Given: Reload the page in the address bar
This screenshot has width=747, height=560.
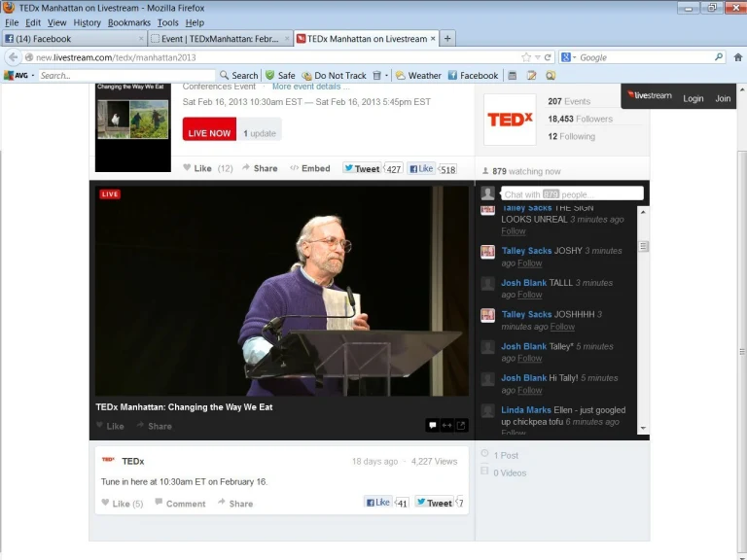Looking at the screenshot, I should coord(548,57).
